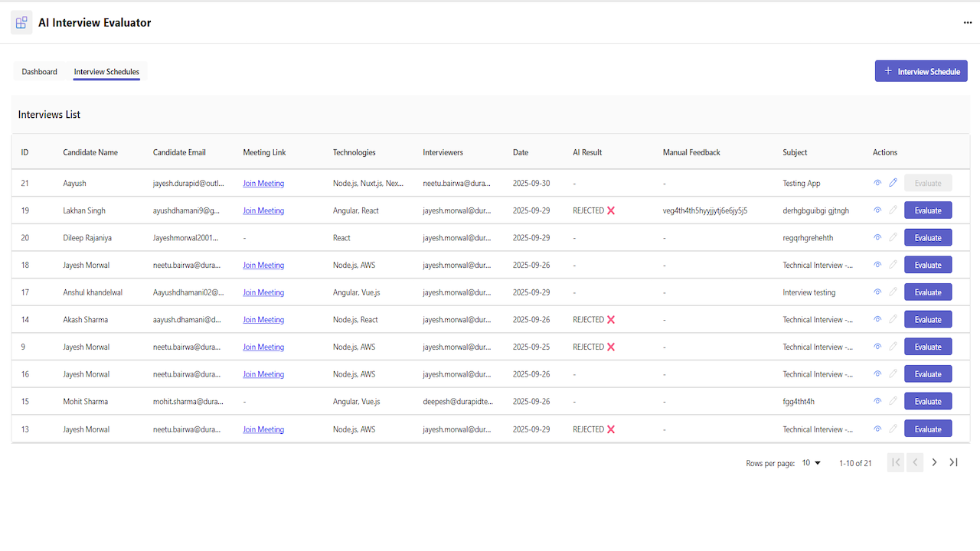View details of Mohit Sharma interview
Viewport: 980px width, 551px height.
pyautogui.click(x=877, y=402)
